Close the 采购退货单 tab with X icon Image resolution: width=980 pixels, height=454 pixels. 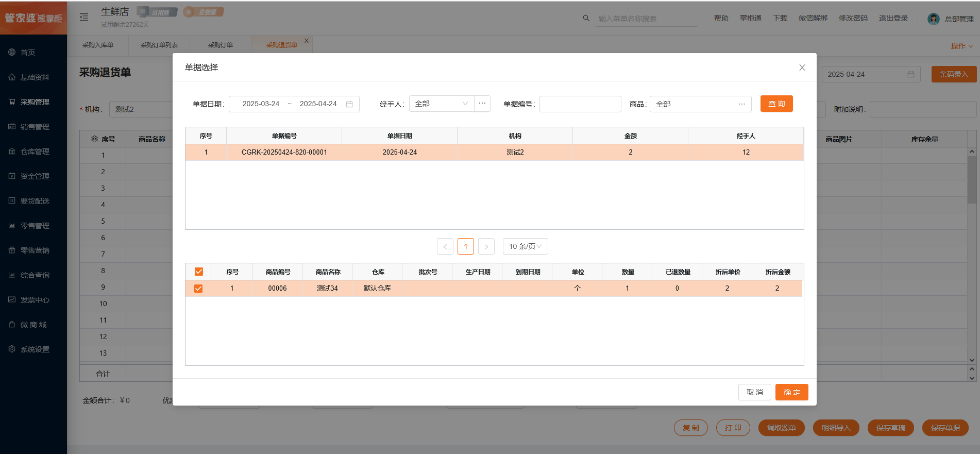307,41
